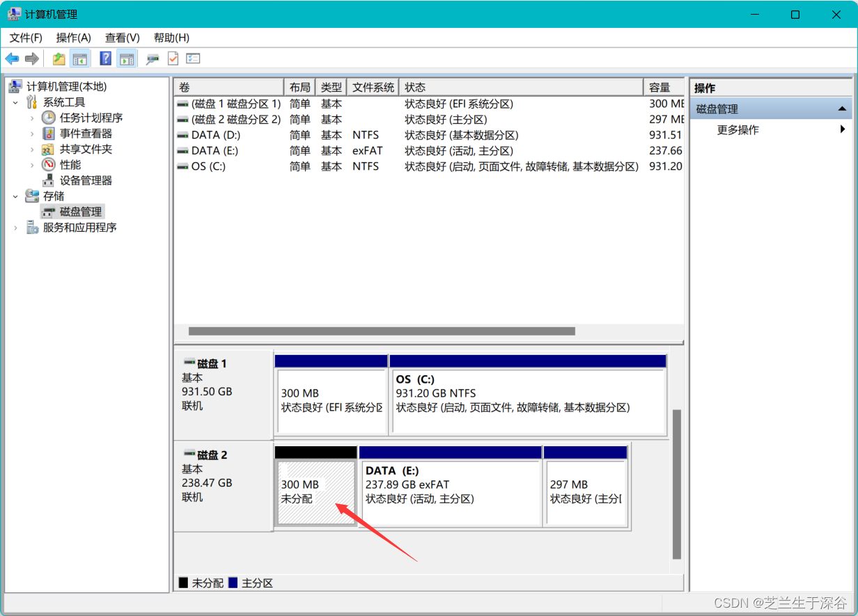The image size is (858, 616).
Task: Click the 计算机管理(本地) root node icon
Action: click(15, 86)
